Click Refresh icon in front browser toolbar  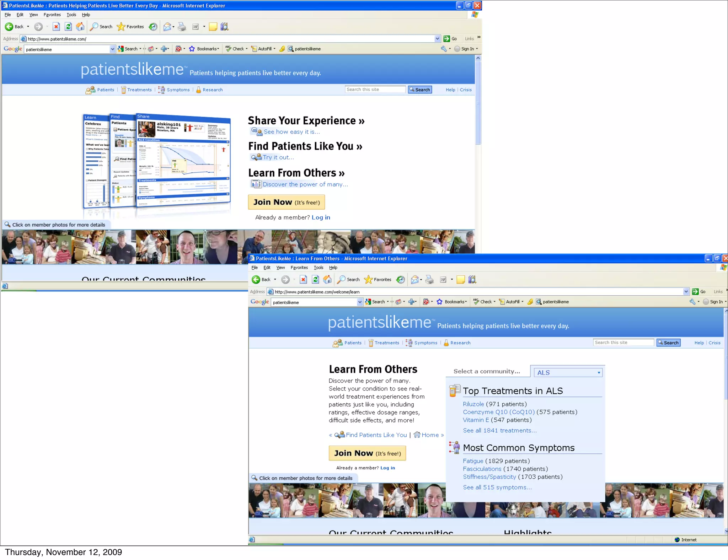point(315,280)
